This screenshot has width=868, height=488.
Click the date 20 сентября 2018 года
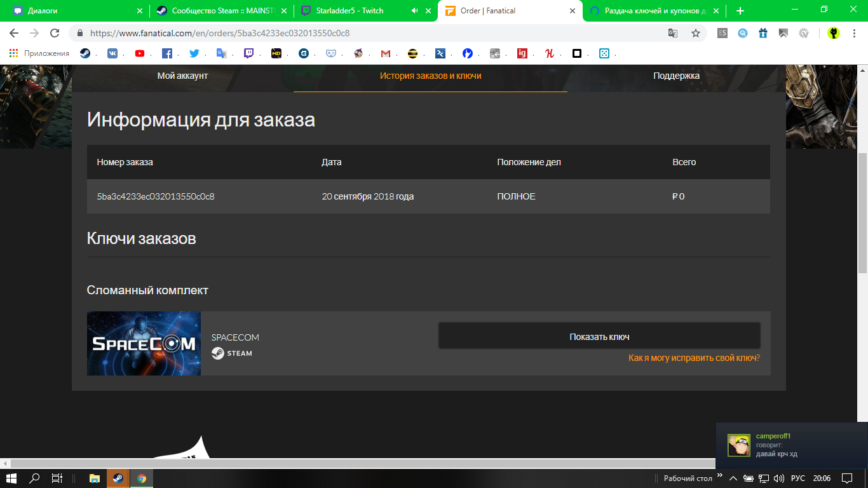(x=368, y=196)
